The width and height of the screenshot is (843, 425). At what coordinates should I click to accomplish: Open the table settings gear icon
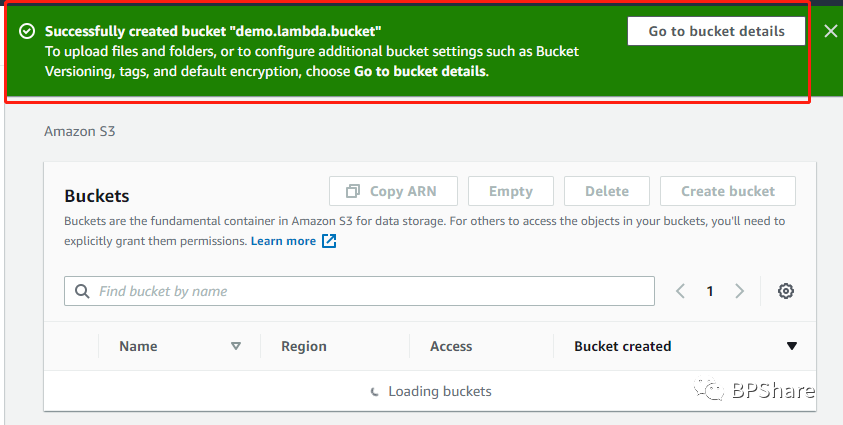point(786,291)
